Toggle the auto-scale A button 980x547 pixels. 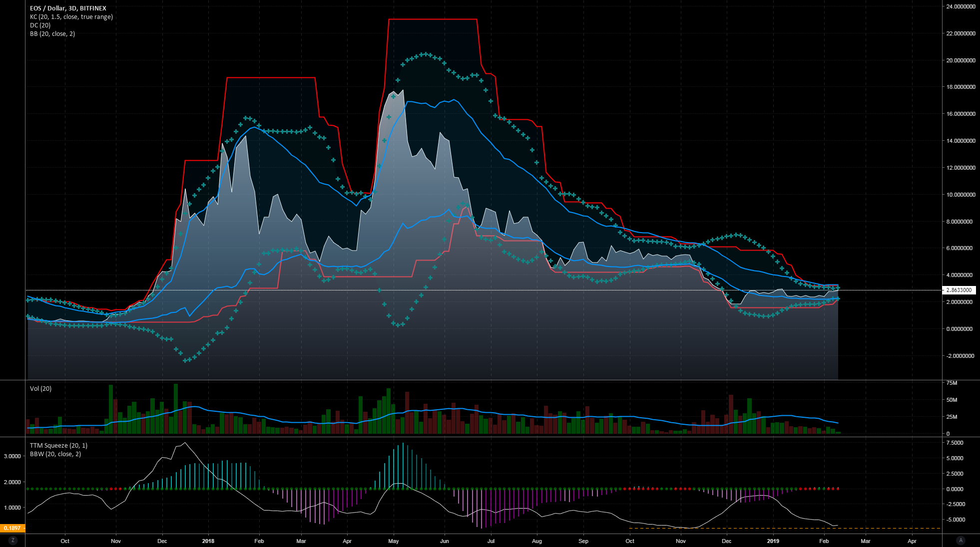coord(961,541)
